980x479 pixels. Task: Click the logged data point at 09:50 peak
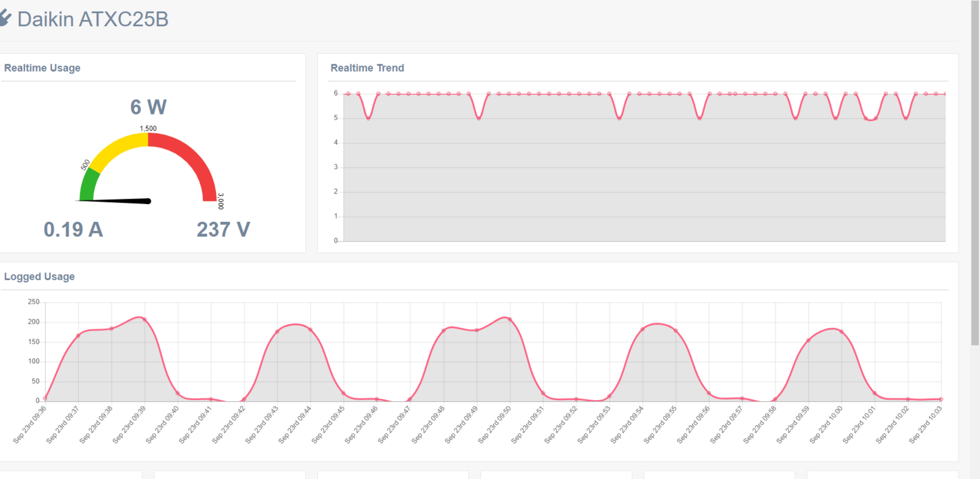510,319
